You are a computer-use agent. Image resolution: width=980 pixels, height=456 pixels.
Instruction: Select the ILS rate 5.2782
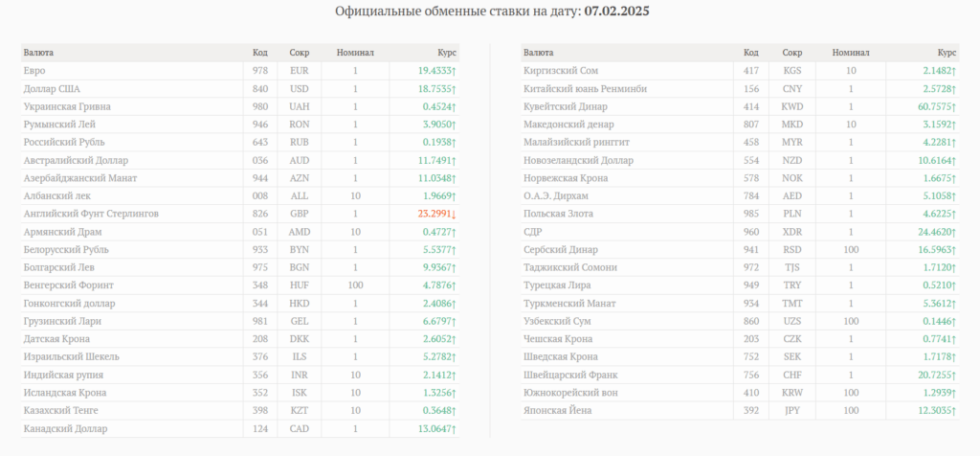tap(440, 356)
